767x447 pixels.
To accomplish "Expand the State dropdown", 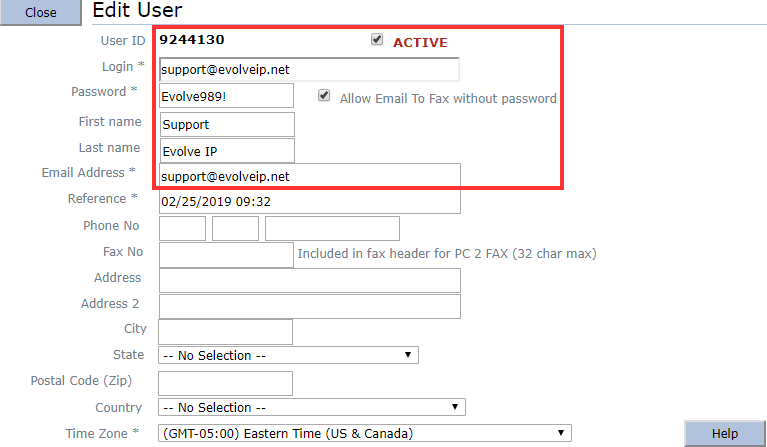I will pyautogui.click(x=288, y=355).
